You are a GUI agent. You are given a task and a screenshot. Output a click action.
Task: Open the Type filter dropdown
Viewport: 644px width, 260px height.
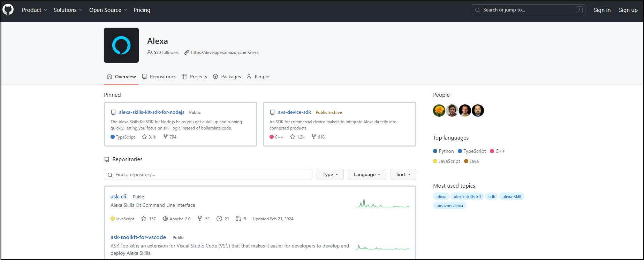[x=330, y=174]
